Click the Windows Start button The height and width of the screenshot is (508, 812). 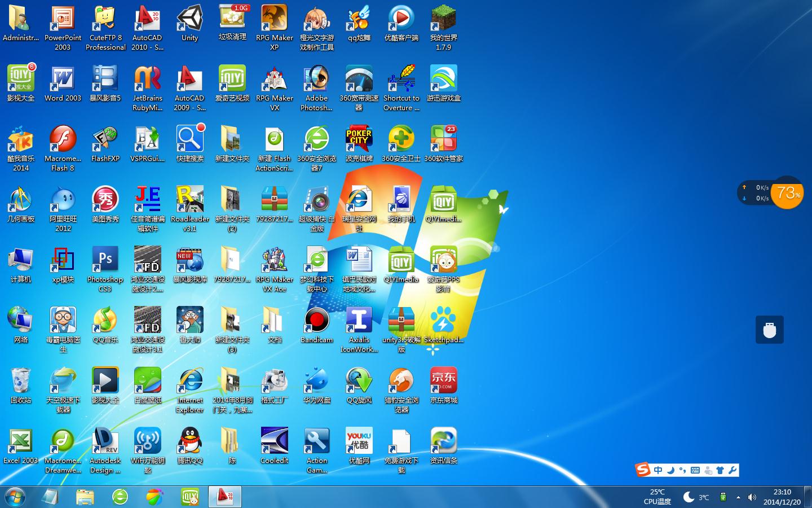(15, 497)
